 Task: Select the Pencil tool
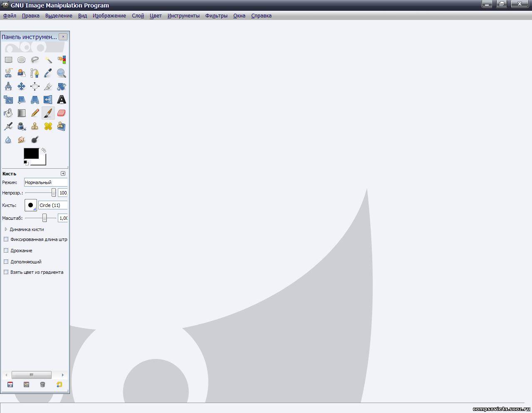(35, 113)
